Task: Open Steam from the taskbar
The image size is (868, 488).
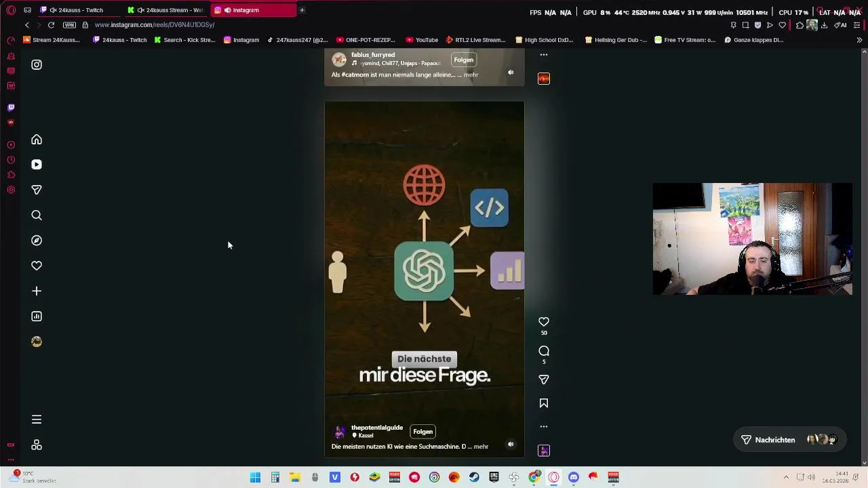Action: click(x=474, y=478)
